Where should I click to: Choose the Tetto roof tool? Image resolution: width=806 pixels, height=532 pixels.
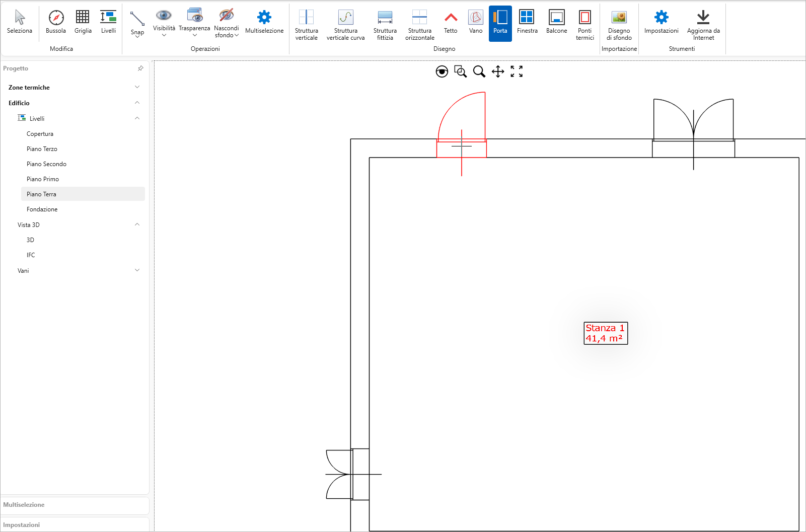(451, 23)
